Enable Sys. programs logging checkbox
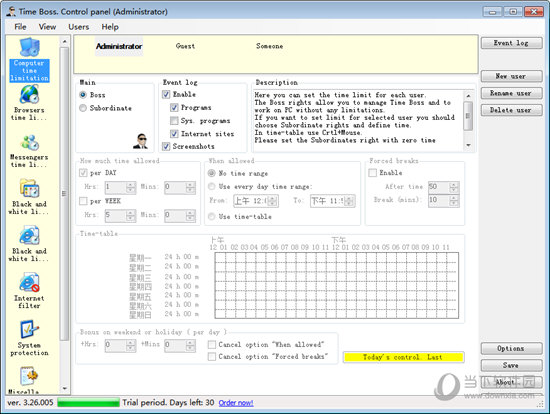The image size is (550, 414). (x=174, y=121)
